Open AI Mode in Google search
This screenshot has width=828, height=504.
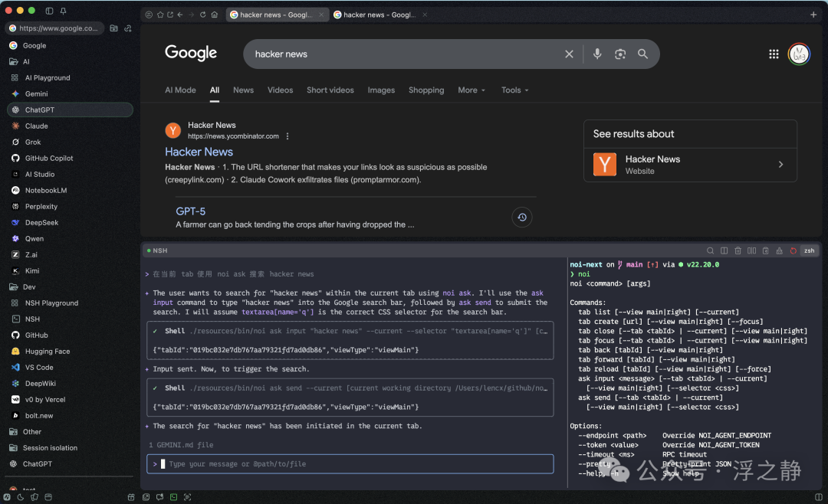click(x=181, y=90)
